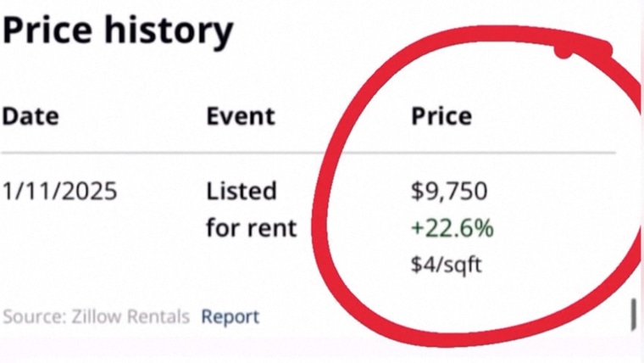The height and width of the screenshot is (363, 644).
Task: Select the Event column header
Action: [x=240, y=115]
